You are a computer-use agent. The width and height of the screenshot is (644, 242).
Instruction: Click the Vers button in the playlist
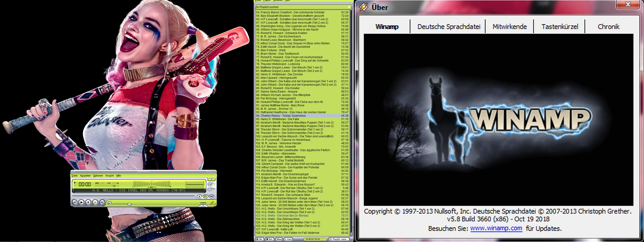point(289,239)
